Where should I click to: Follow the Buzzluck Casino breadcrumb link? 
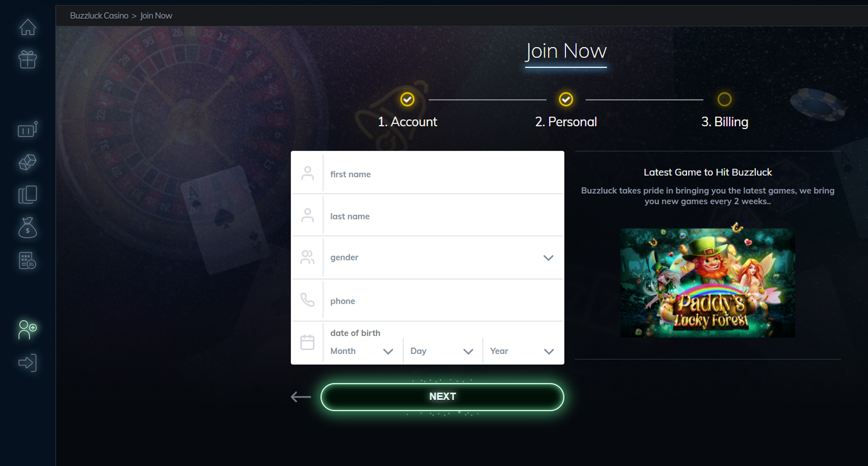pos(99,16)
